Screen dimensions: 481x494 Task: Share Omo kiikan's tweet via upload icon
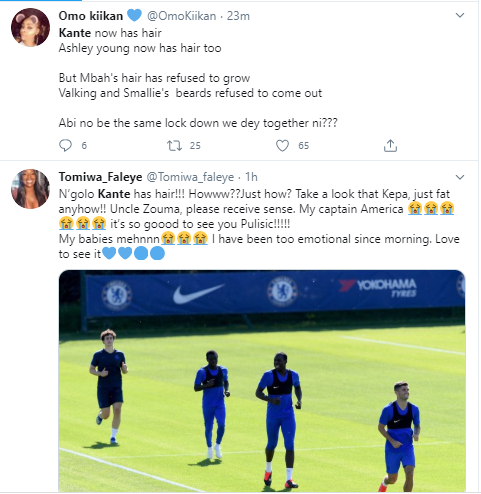[x=390, y=146]
